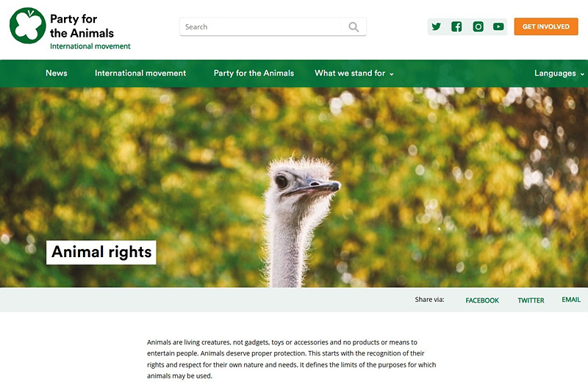Share page via Email link

coord(571,300)
